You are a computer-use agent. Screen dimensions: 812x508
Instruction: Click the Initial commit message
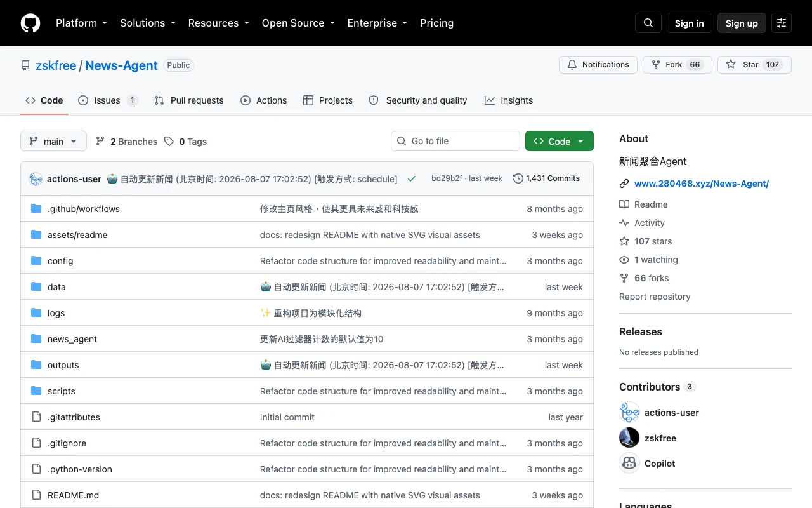coord(287,417)
